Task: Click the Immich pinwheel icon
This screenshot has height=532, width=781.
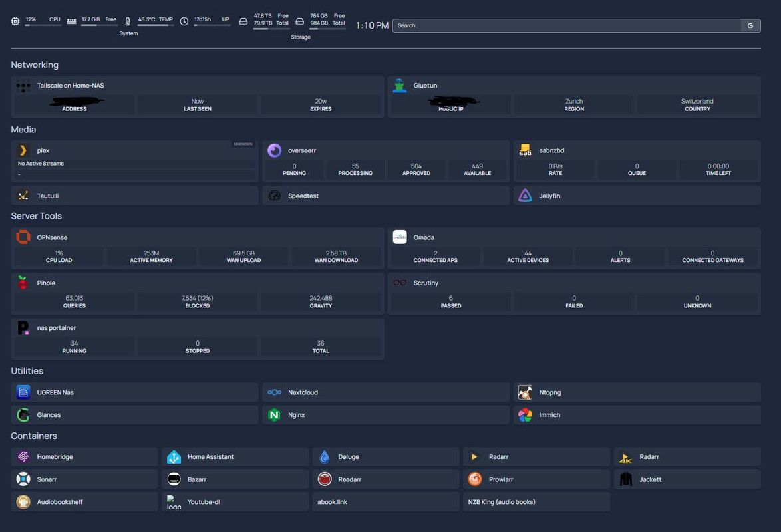Action: pyautogui.click(x=525, y=414)
